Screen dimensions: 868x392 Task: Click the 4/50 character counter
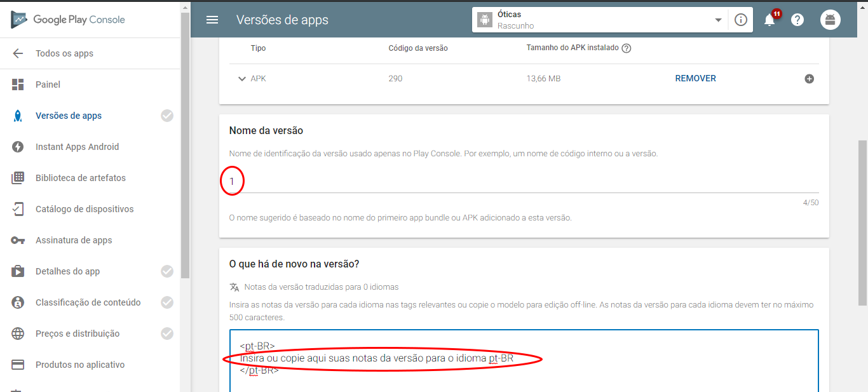[811, 203]
